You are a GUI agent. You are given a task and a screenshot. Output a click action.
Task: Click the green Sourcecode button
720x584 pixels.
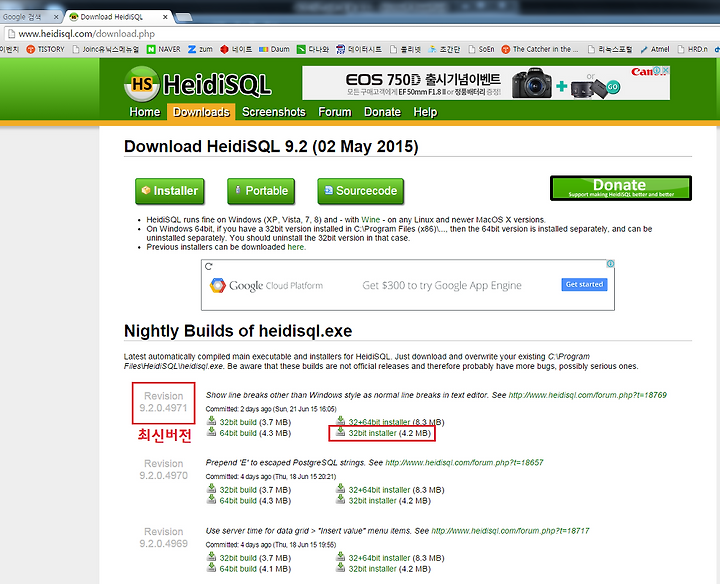pyautogui.click(x=361, y=191)
